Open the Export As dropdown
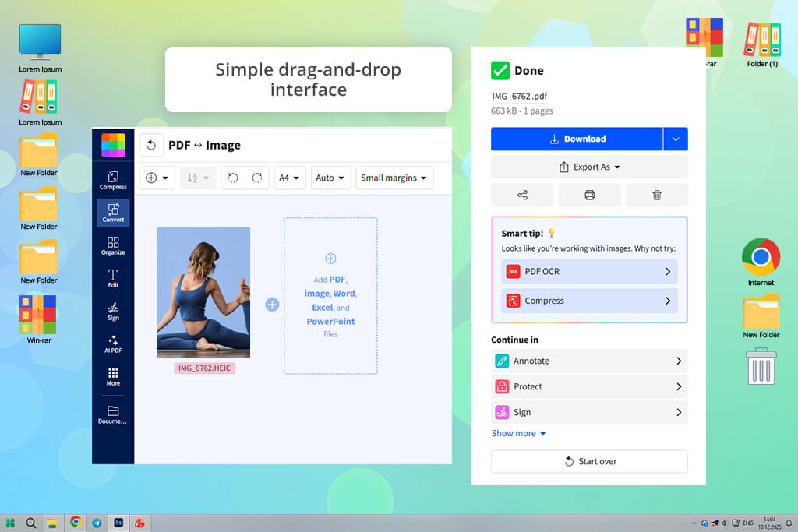 589,167
